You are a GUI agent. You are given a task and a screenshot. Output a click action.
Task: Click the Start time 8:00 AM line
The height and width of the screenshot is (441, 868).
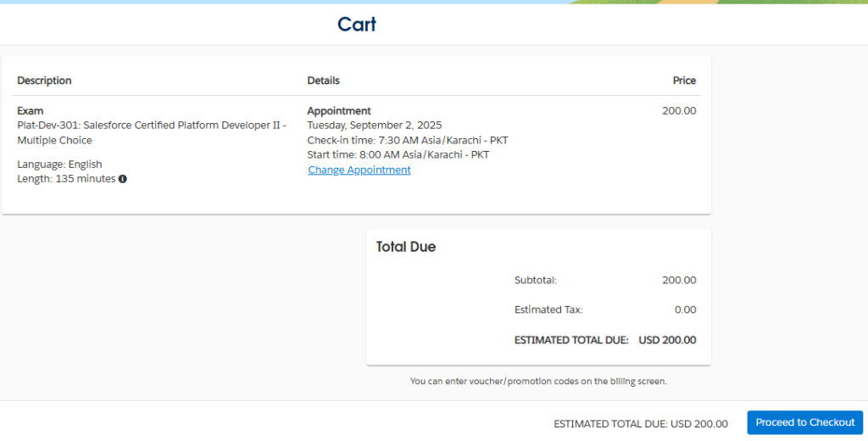(x=398, y=154)
